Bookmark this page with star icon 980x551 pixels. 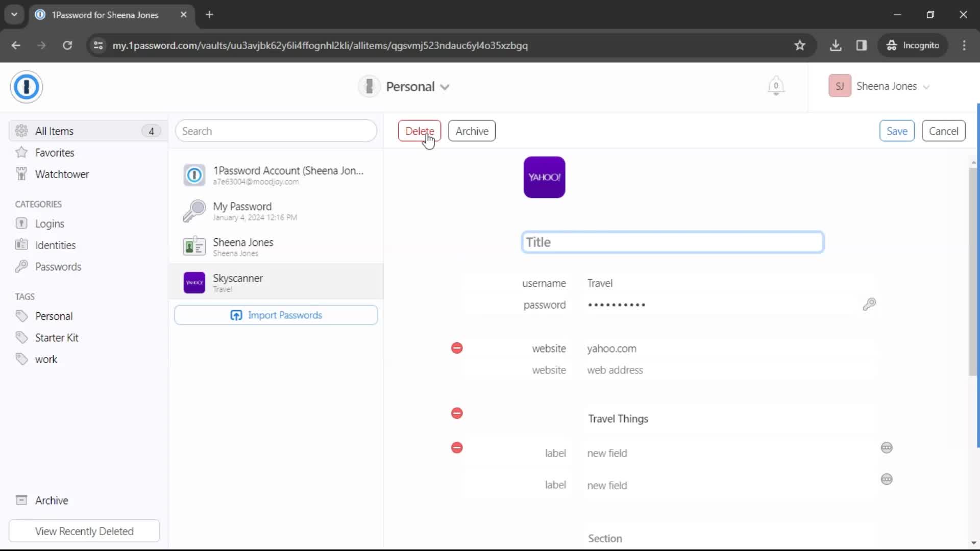[x=800, y=45]
